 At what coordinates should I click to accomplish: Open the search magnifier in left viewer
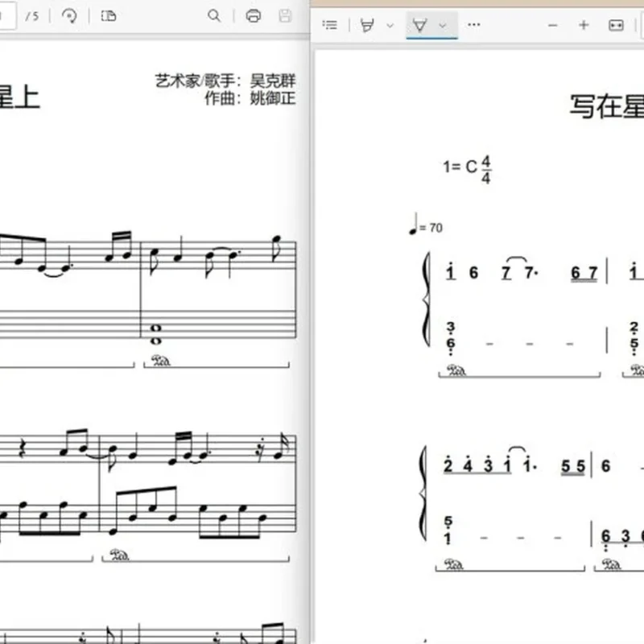[214, 16]
